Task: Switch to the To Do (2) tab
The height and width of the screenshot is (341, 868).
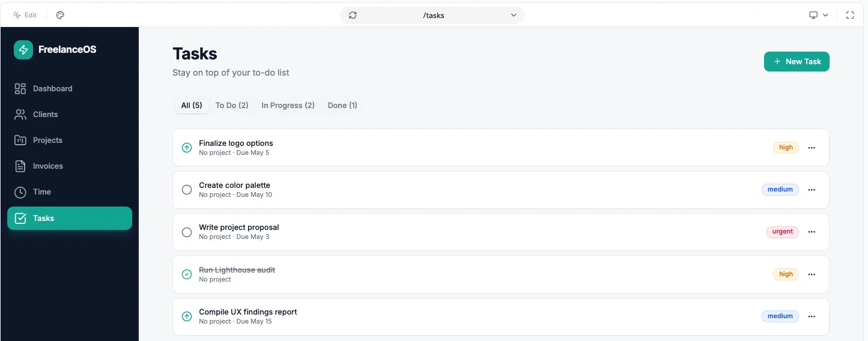Action: click(x=232, y=106)
